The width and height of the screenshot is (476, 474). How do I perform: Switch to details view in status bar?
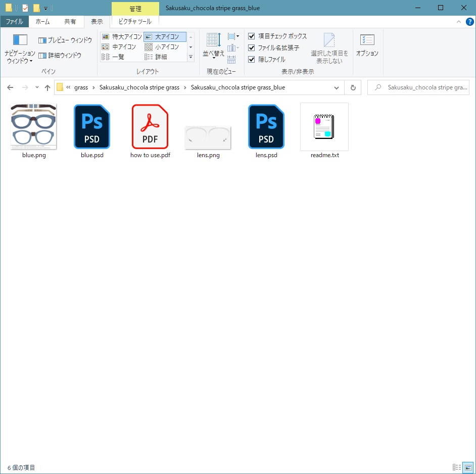[x=457, y=467]
